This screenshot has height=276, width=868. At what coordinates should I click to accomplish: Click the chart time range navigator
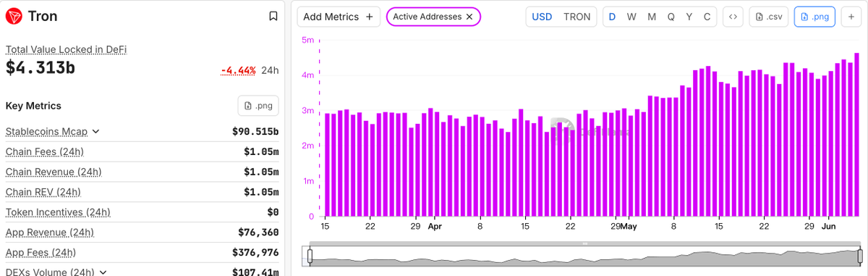click(584, 256)
